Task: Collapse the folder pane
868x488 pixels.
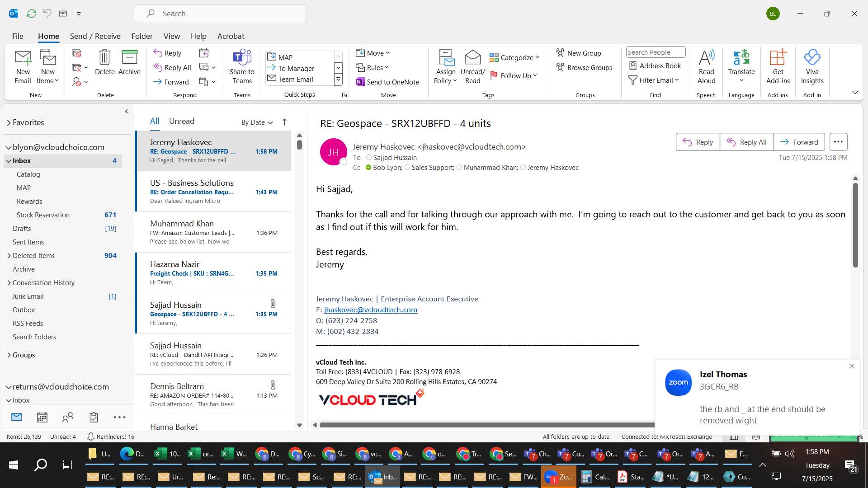Action: pyautogui.click(x=126, y=111)
